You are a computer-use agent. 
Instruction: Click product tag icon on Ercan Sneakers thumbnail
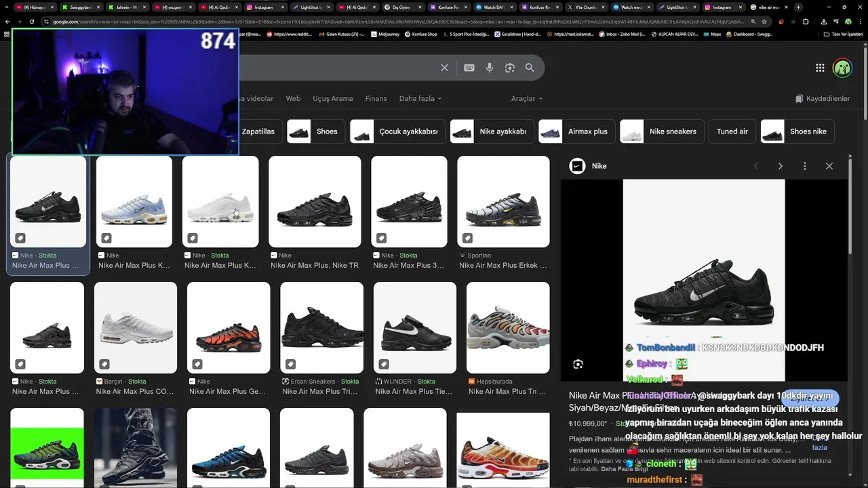click(x=290, y=364)
